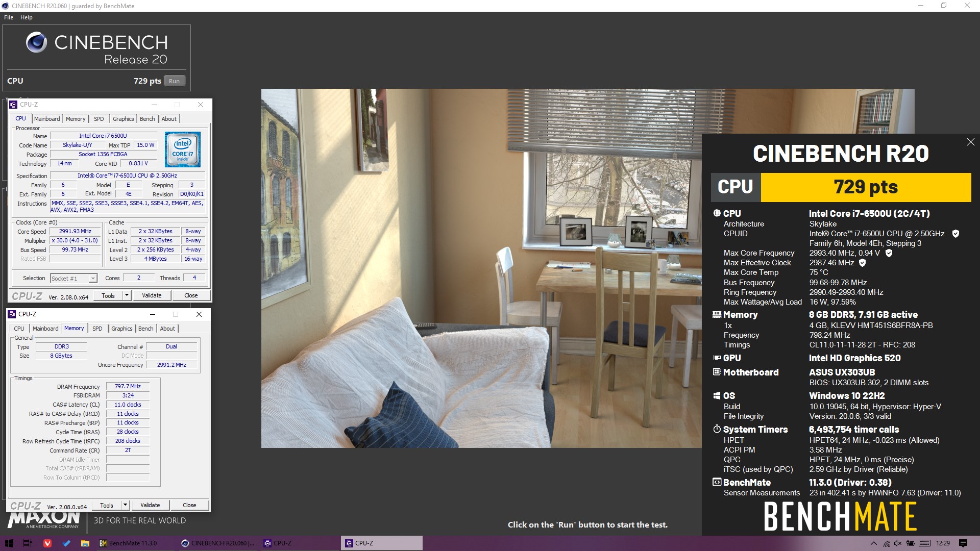The width and height of the screenshot is (980, 551).
Task: Click the taskbar clock showing 12:29
Action: 943,543
